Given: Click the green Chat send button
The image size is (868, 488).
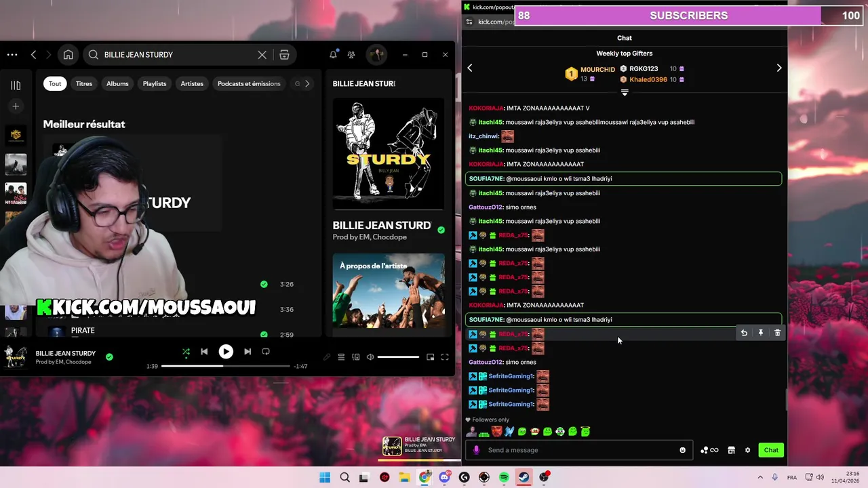Looking at the screenshot, I should (x=771, y=450).
